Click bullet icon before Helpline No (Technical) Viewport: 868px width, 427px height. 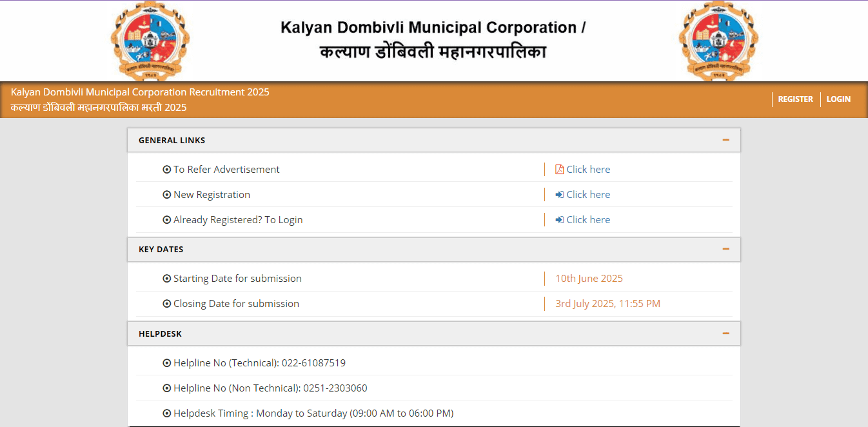pyautogui.click(x=167, y=363)
